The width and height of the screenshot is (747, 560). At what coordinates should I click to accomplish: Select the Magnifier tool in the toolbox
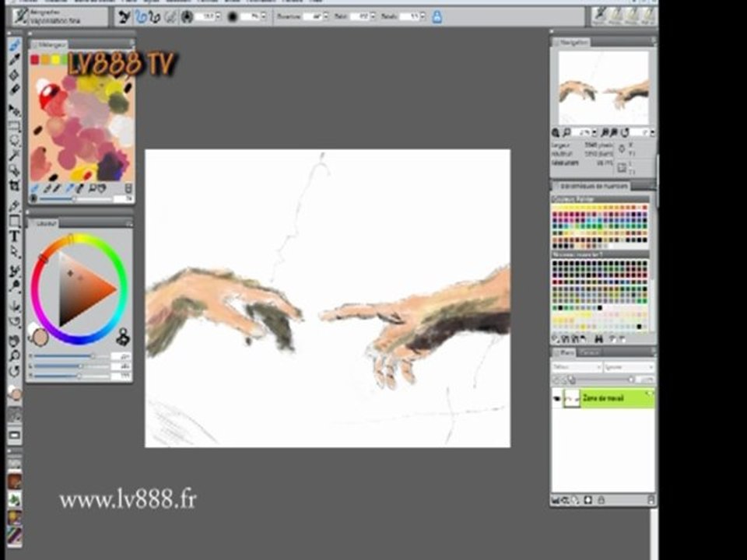tap(15, 355)
